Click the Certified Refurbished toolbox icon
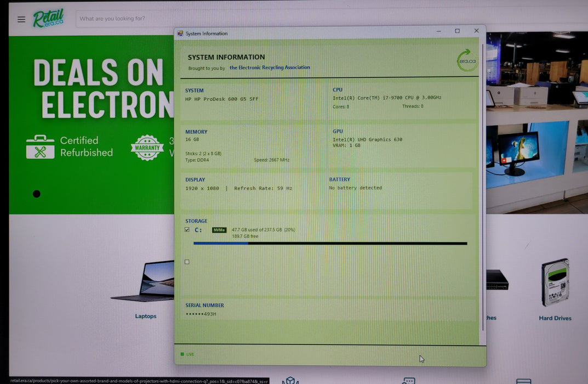Image resolution: width=588 pixels, height=384 pixels. tap(40, 147)
